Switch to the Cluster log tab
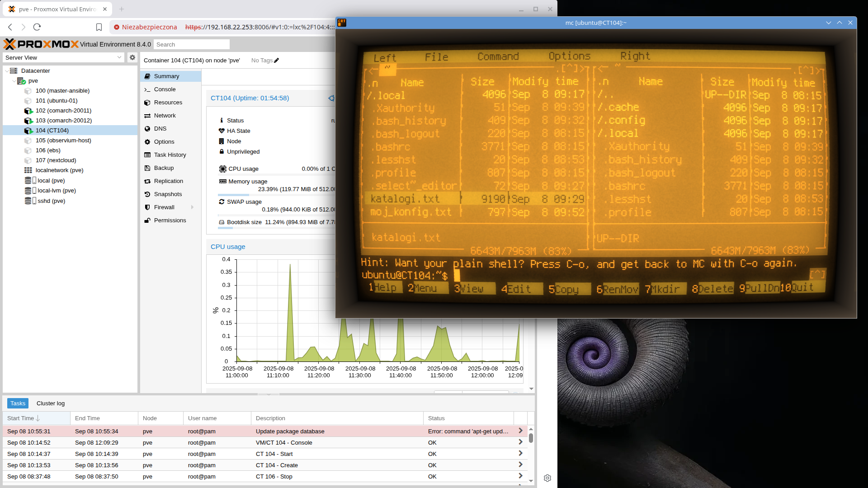868x488 pixels. pyautogui.click(x=51, y=404)
